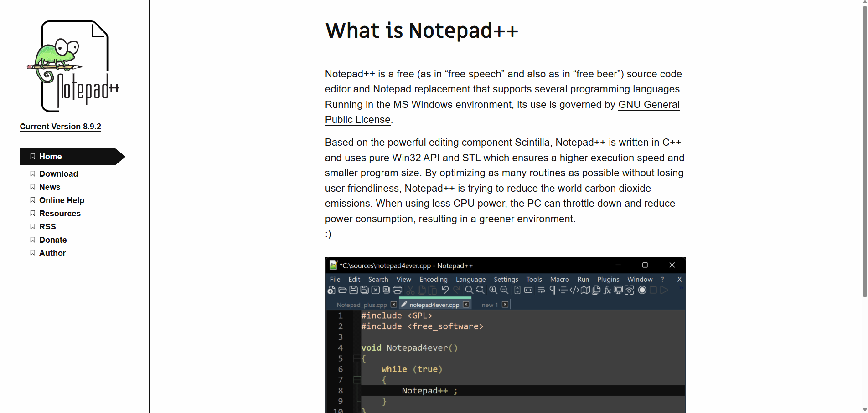Collapse the fold marker on line 7

[357, 380]
